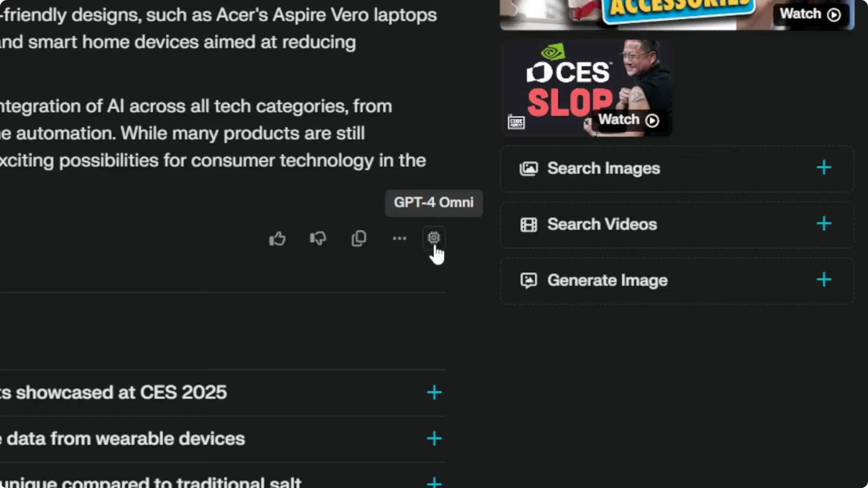Thumbs down the AI response
Viewport: 868px width, 488px height.
[x=318, y=238]
